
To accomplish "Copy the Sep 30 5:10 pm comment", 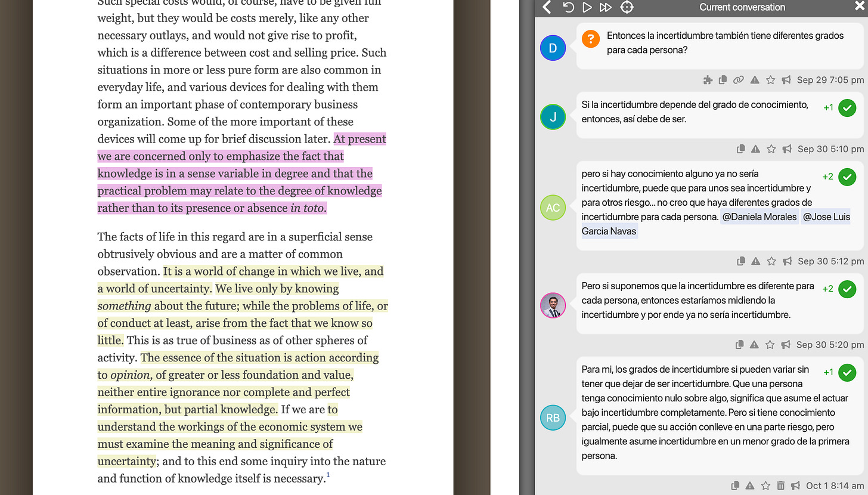I will 741,149.
